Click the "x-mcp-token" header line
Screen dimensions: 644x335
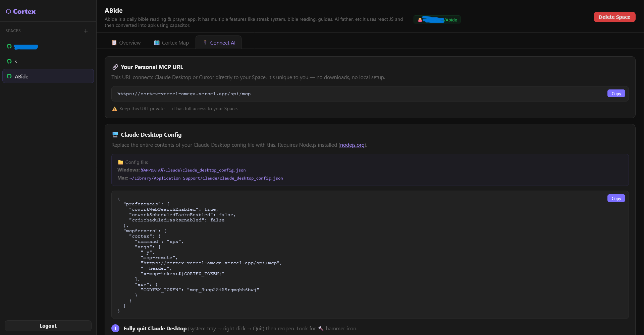182,274
